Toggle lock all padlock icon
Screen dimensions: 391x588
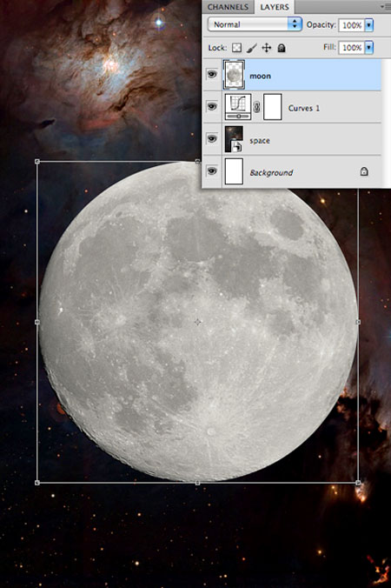pos(282,48)
